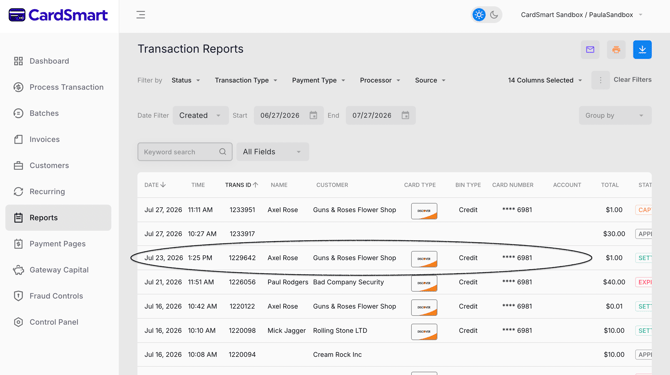Expand the Processor filter dropdown
670x375 pixels.
coord(380,80)
